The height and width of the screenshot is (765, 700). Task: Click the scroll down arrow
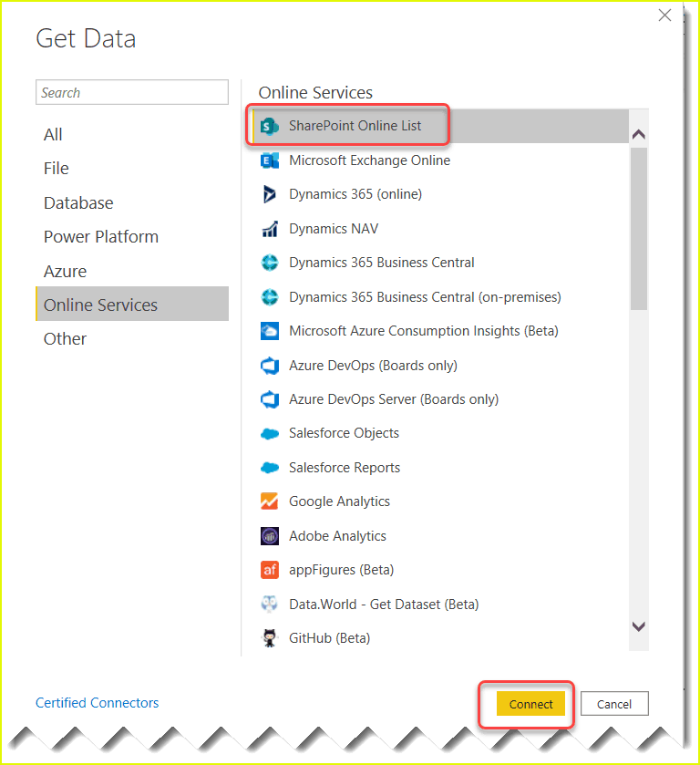[639, 626]
